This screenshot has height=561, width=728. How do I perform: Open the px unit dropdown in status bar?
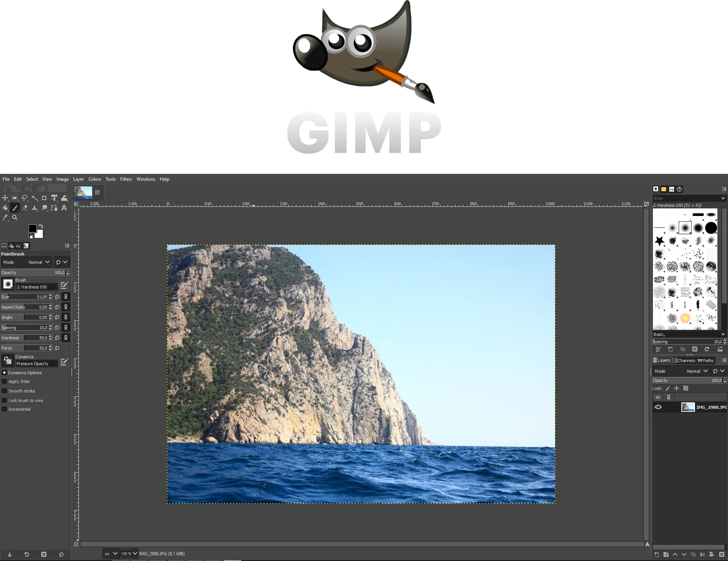click(x=111, y=554)
